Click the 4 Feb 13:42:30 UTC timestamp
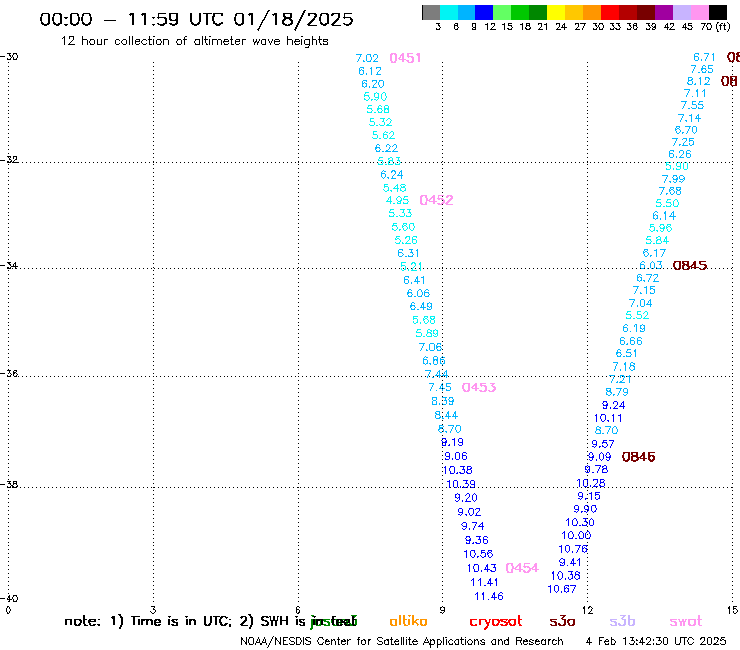The width and height of the screenshot is (740, 650). pyautogui.click(x=656, y=641)
